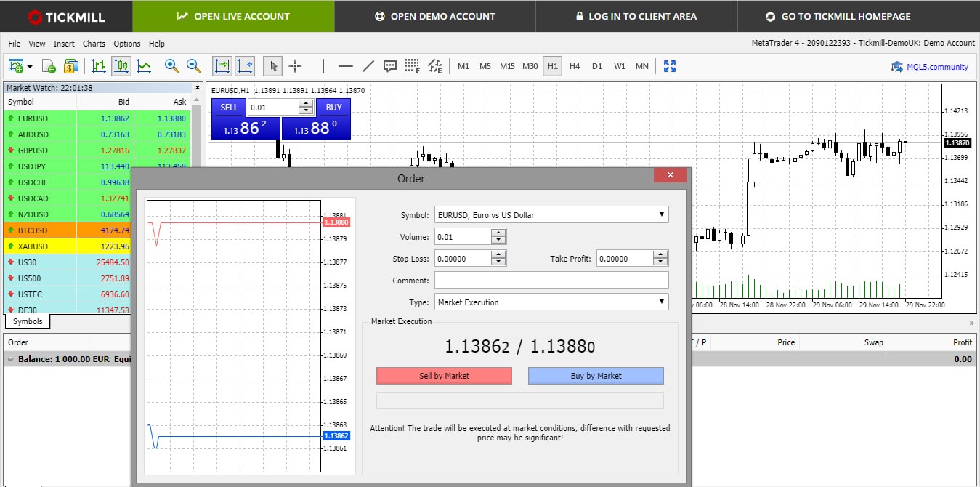Screen dimensions: 980x487
Task: Click the Comment text field
Action: (551, 280)
